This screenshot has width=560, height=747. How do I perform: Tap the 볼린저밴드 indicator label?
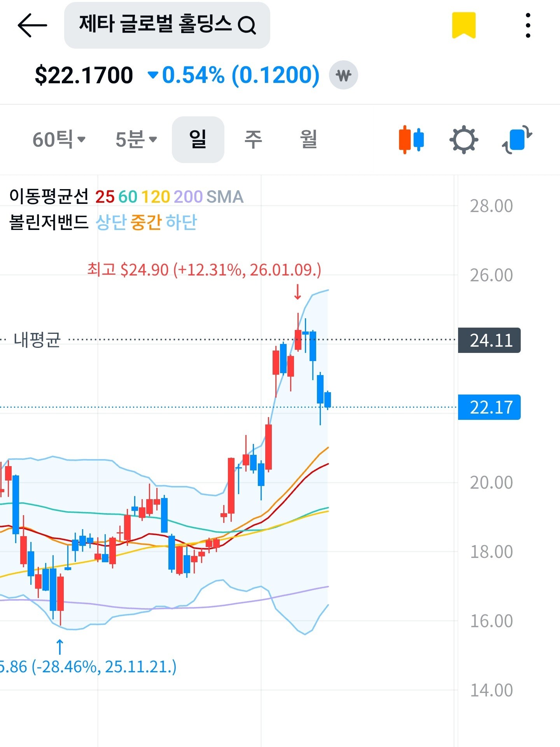49,222
